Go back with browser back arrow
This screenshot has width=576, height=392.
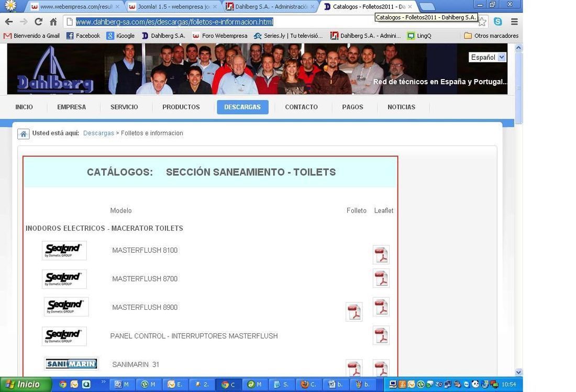coord(9,21)
